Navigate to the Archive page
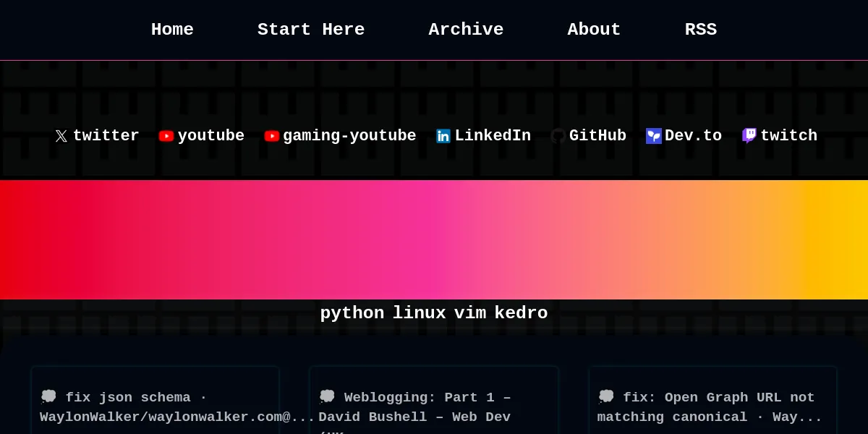 (466, 30)
